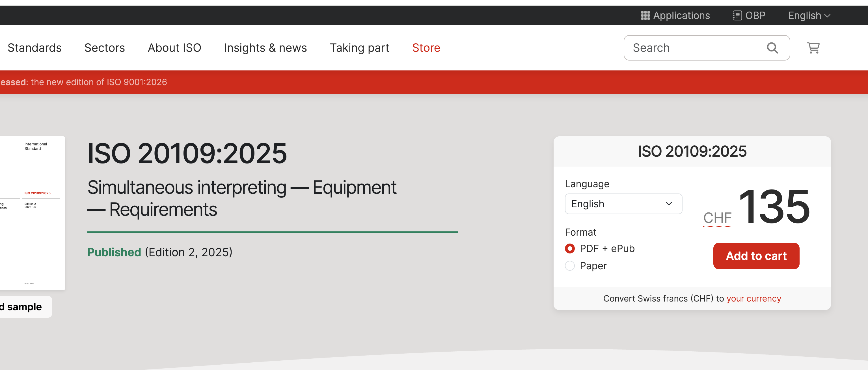
Task: Open the Applications grid icon
Action: 645,16
